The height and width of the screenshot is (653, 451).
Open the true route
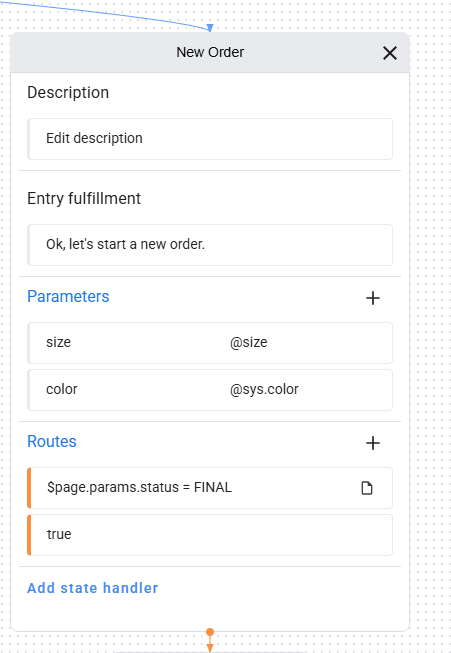210,535
